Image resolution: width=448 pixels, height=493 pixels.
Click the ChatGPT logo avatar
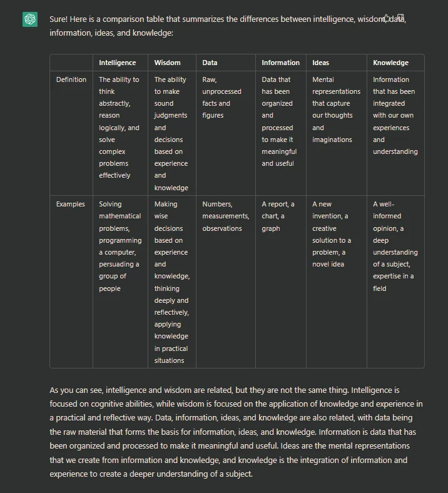point(30,19)
